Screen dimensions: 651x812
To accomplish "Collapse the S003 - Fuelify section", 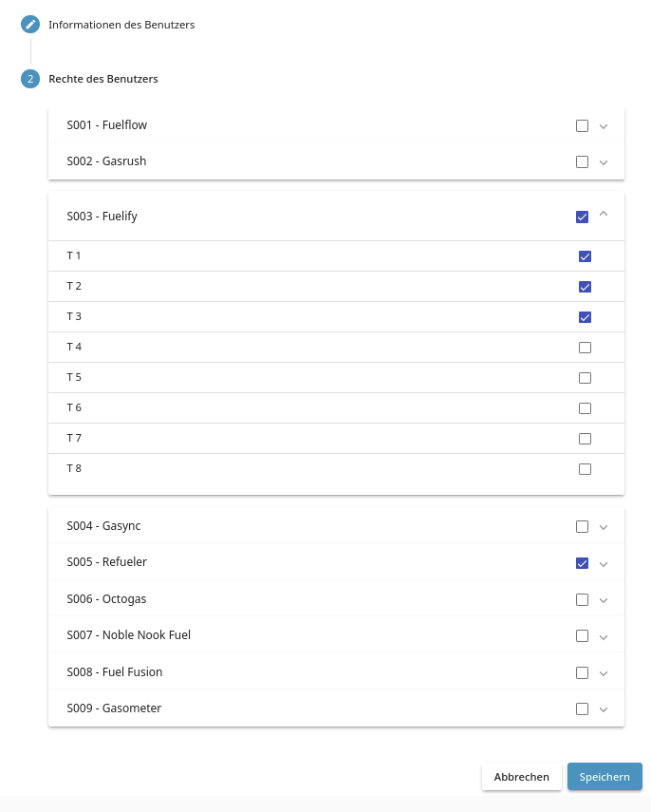I will click(604, 215).
